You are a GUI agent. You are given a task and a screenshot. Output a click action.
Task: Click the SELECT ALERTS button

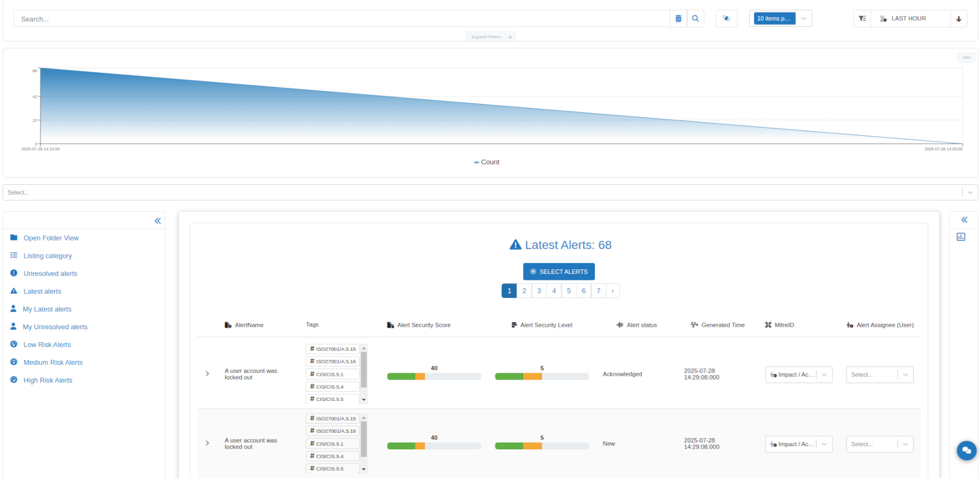point(559,272)
